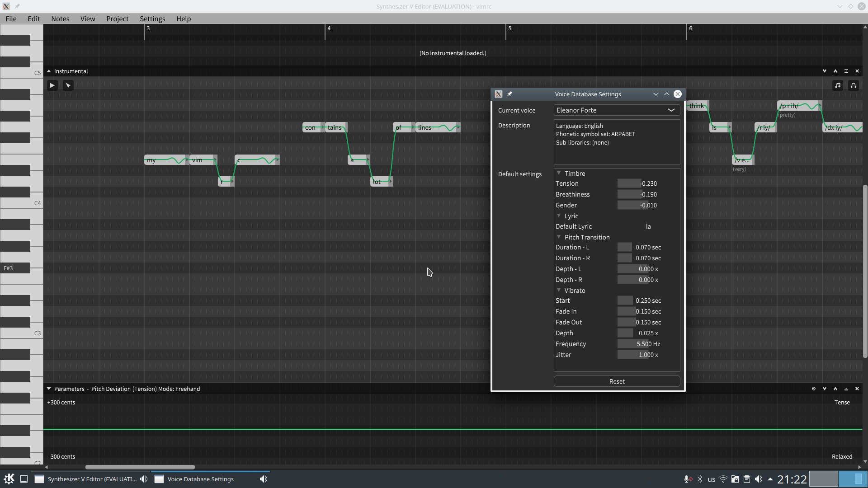Collapse the Vibrato settings section

tap(559, 291)
